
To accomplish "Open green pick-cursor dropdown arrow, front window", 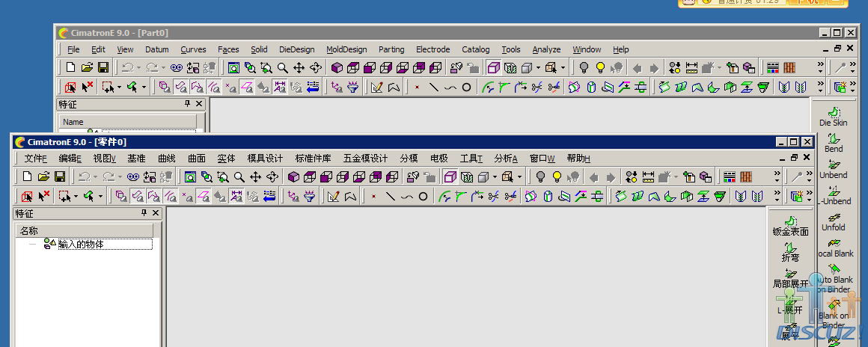I will point(100,196).
